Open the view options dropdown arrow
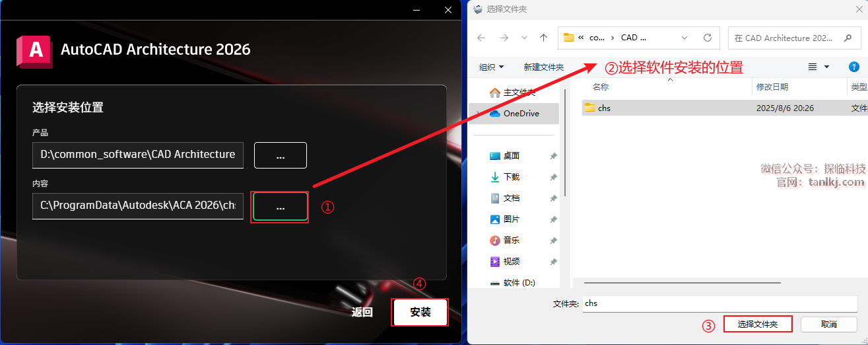 click(x=826, y=67)
